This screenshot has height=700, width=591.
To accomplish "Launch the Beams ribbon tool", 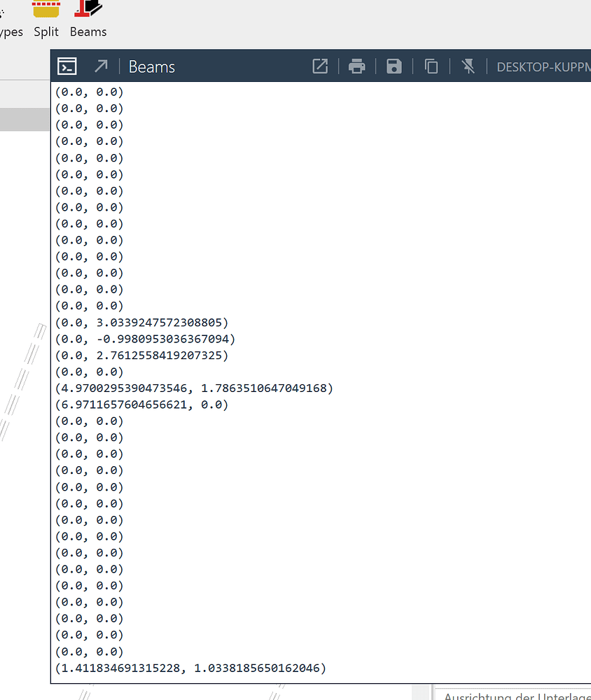I will click(88, 10).
